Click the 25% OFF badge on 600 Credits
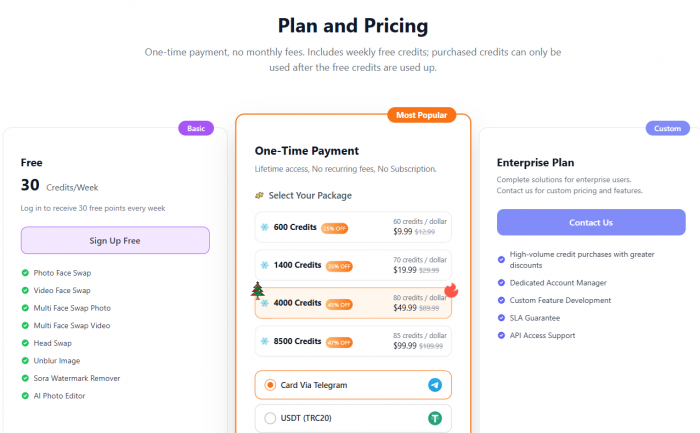 pos(334,228)
